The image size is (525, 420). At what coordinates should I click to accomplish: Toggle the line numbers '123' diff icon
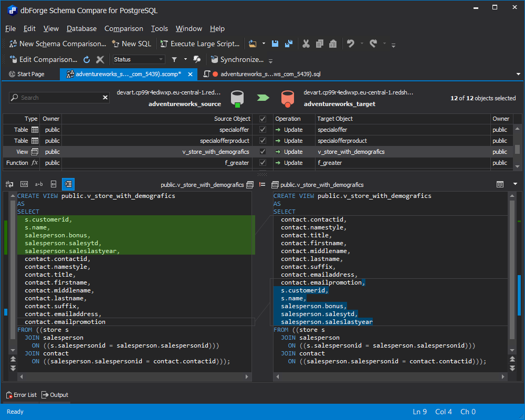pyautogui.click(x=24, y=184)
